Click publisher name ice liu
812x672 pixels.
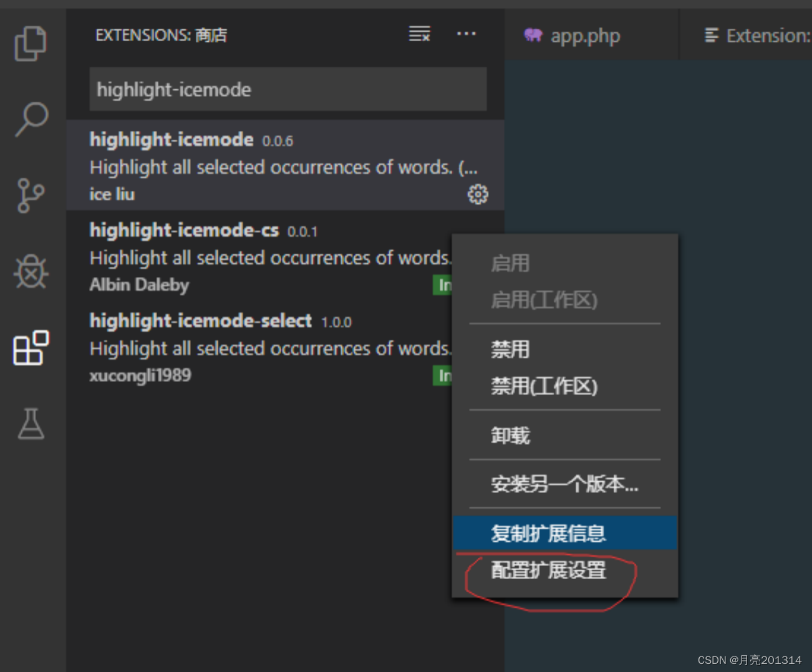click(112, 194)
